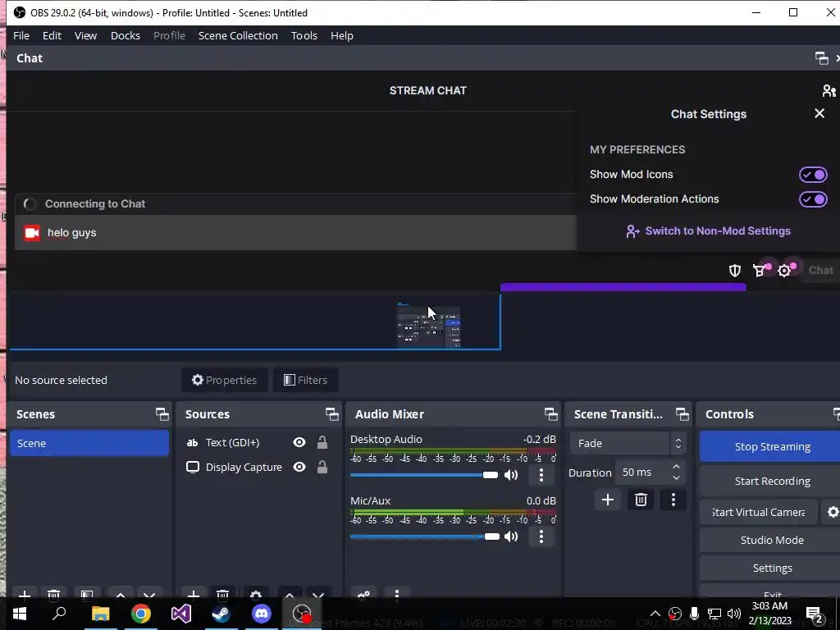Click the Mic/Aux volume slider

(x=424, y=536)
